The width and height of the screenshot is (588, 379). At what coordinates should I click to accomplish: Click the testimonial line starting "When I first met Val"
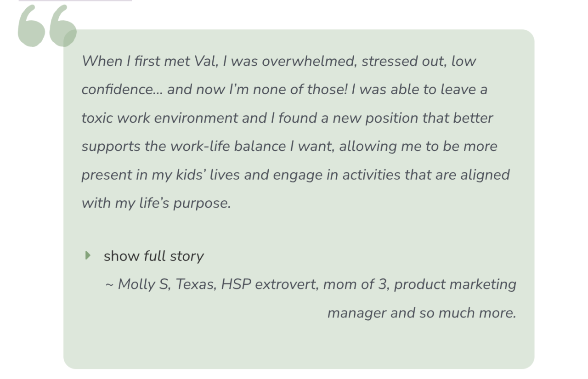[278, 61]
